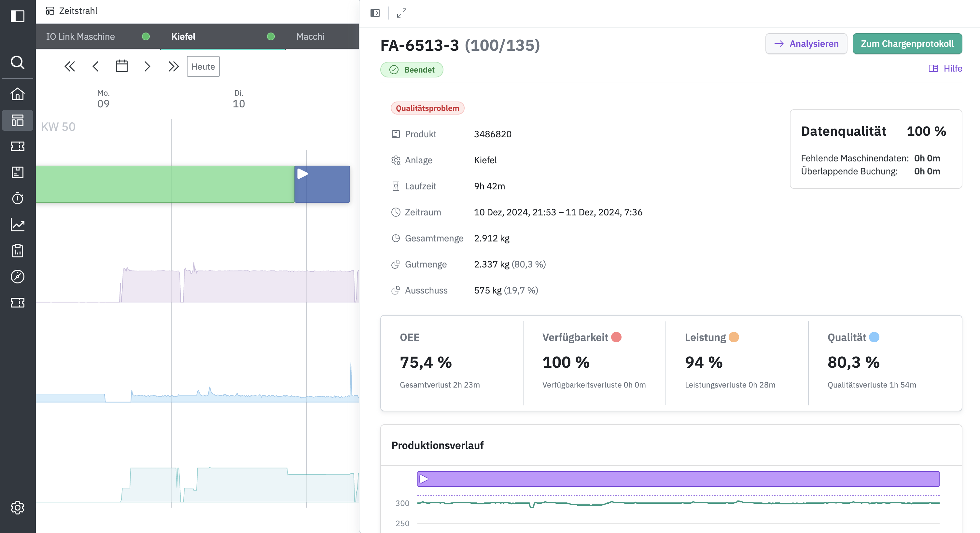Toggle the left sidebar panel icon
Image resolution: width=980 pixels, height=533 pixels.
click(18, 16)
